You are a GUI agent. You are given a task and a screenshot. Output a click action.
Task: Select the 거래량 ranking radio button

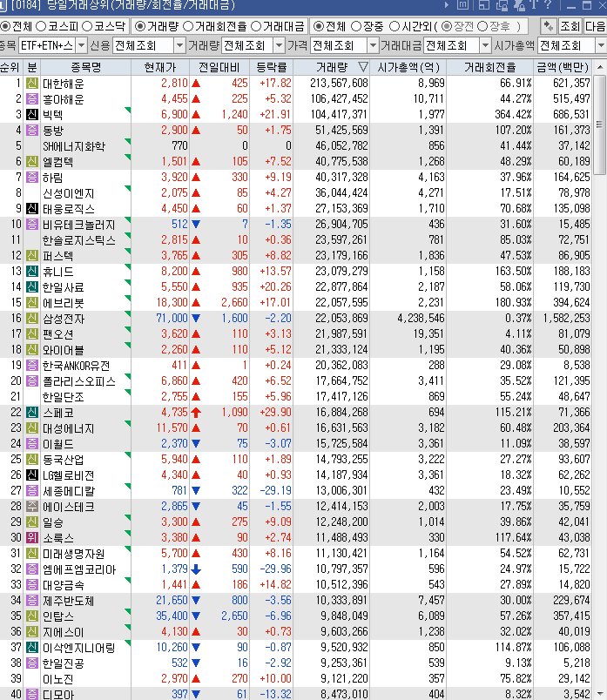pyautogui.click(x=140, y=26)
